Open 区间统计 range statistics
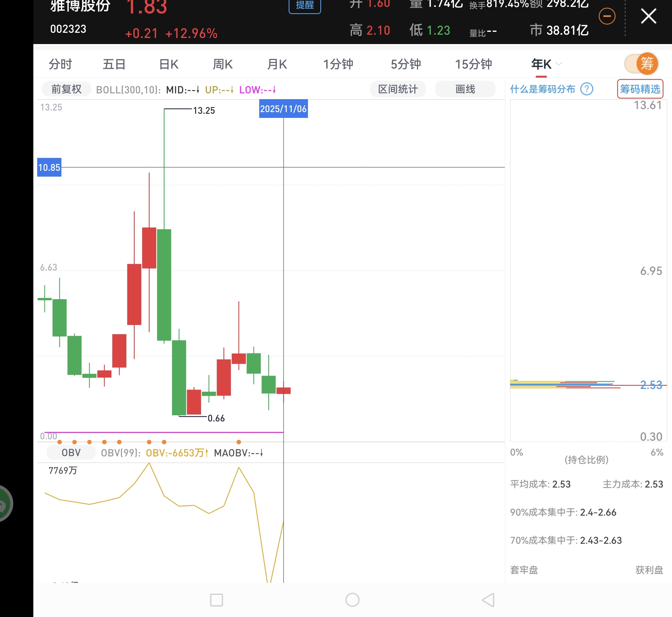 [x=398, y=89]
